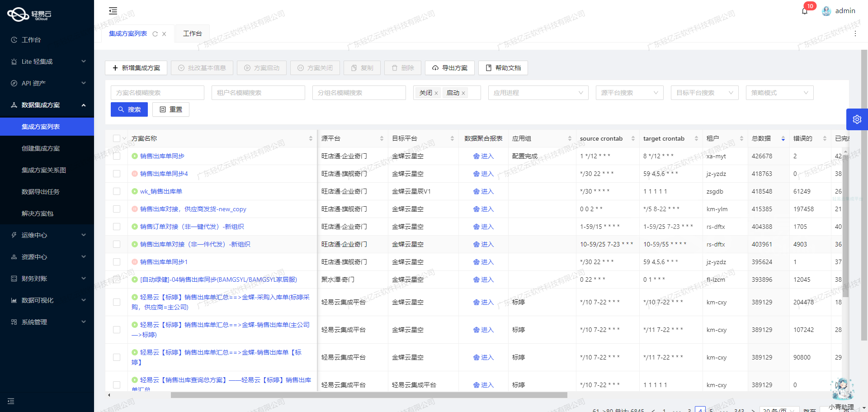Click the table's left scroll arrow

109,395
